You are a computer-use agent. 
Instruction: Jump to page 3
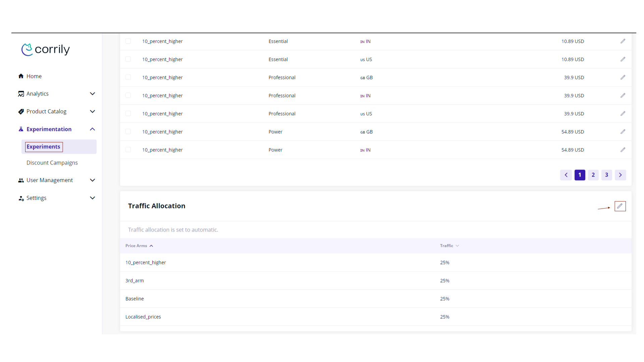(x=606, y=175)
